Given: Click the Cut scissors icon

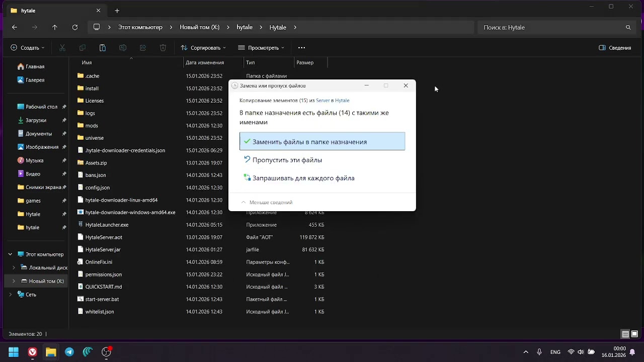Looking at the screenshot, I should 62,48.
